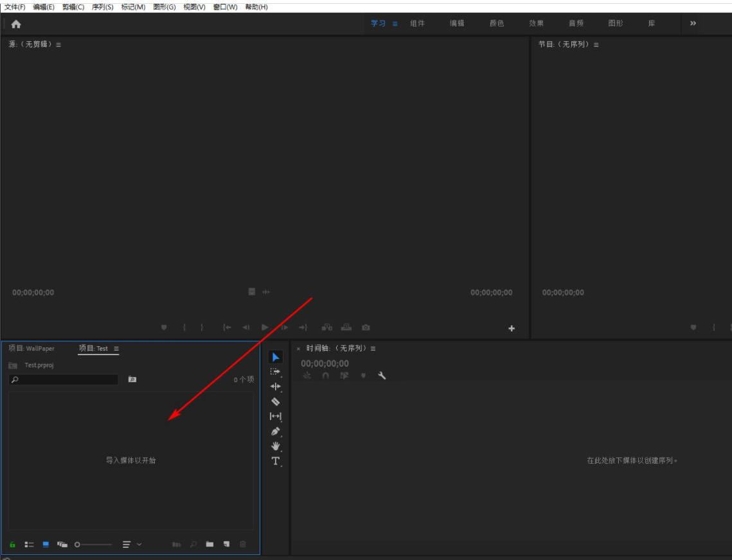Open the 序列(S) menu

click(x=103, y=7)
